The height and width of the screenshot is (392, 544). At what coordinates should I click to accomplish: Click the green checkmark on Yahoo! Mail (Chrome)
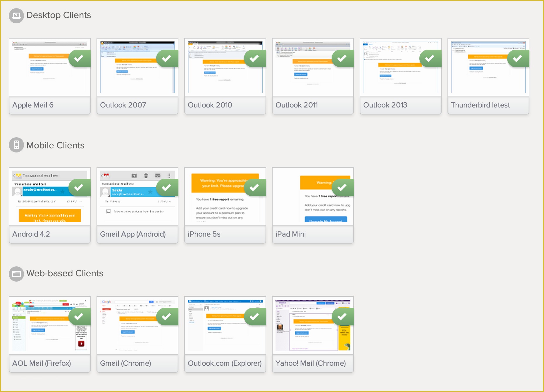click(343, 317)
